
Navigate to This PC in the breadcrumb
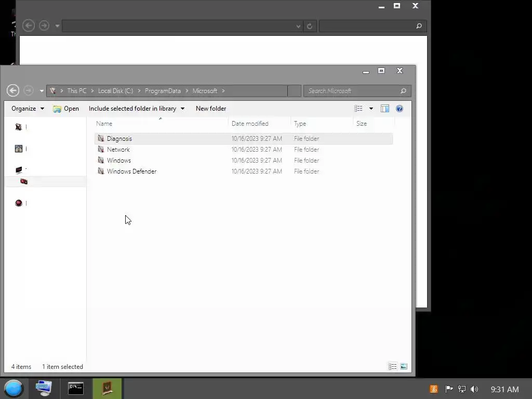[x=77, y=91]
